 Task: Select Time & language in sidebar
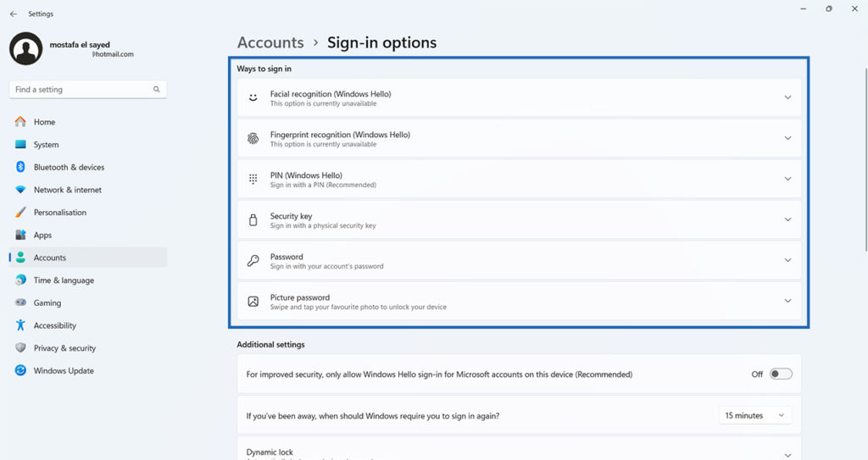click(64, 280)
